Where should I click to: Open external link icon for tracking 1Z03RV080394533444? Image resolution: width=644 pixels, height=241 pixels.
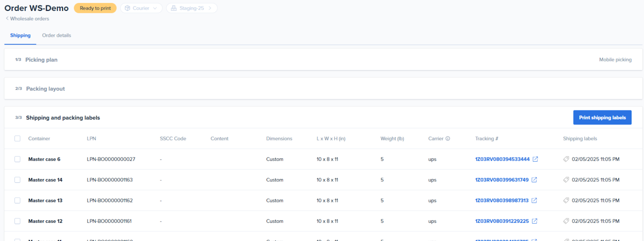(x=535, y=159)
